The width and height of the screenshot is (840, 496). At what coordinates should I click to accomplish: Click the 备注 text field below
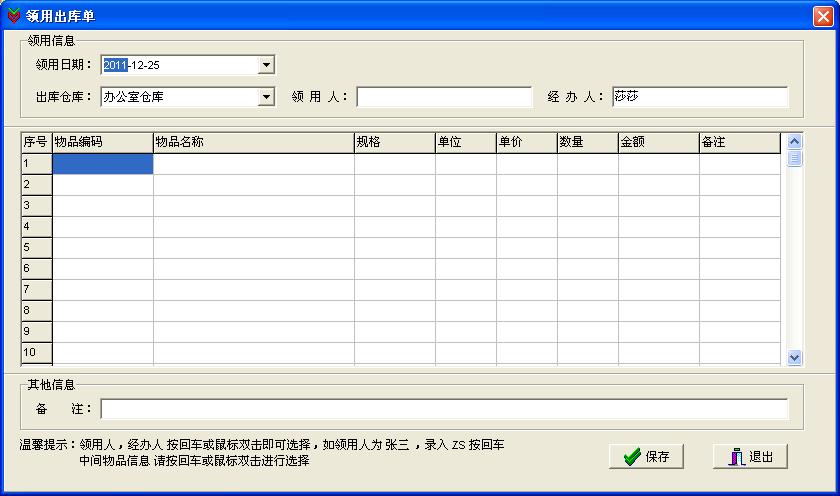point(444,409)
